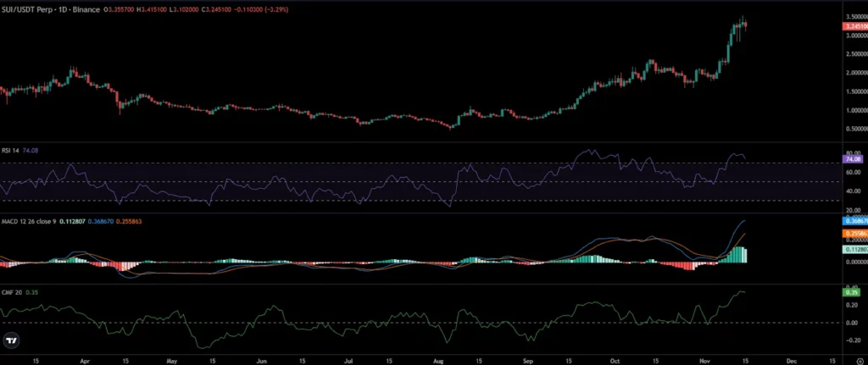Select the MACD 12 26 close 9 legend
This screenshot has height=365, width=868.
click(29, 221)
